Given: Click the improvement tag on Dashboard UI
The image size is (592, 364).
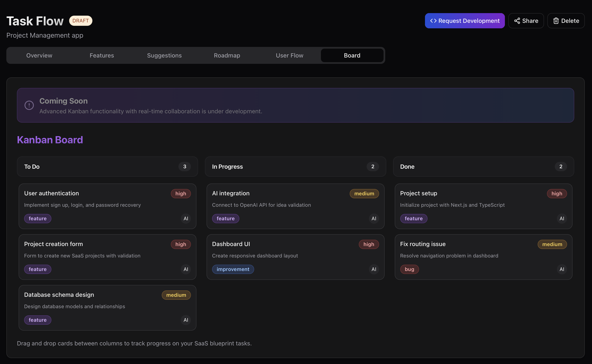Looking at the screenshot, I should coord(233,269).
